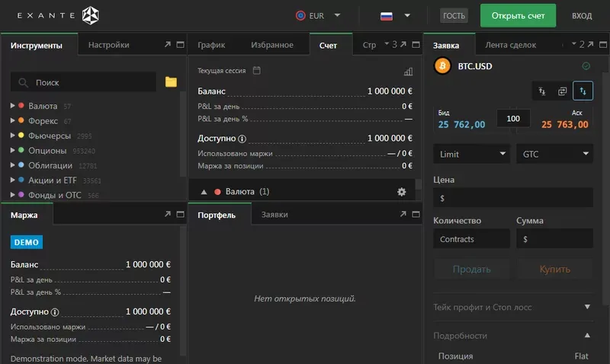Collapse the Валюта (1) account section
610x364 pixels.
tap(204, 192)
